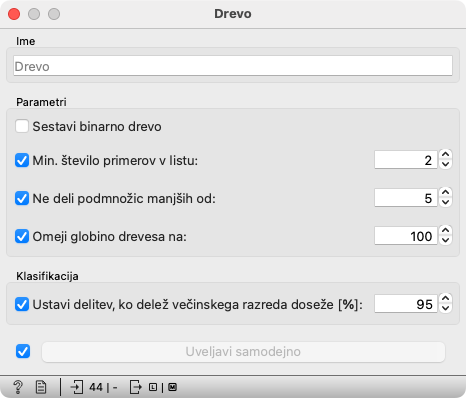466x398 pixels.
Task: Toggle Ustavi delitev večinskega razreda checkbox
Action: pyautogui.click(x=22, y=304)
